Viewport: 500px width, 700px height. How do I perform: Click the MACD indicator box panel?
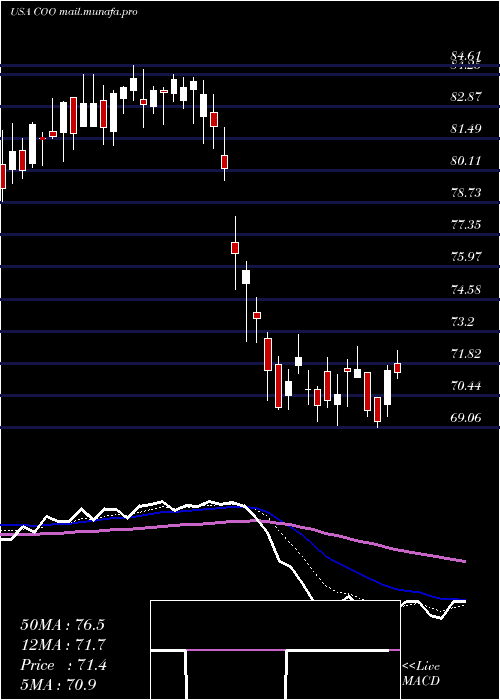point(275,650)
